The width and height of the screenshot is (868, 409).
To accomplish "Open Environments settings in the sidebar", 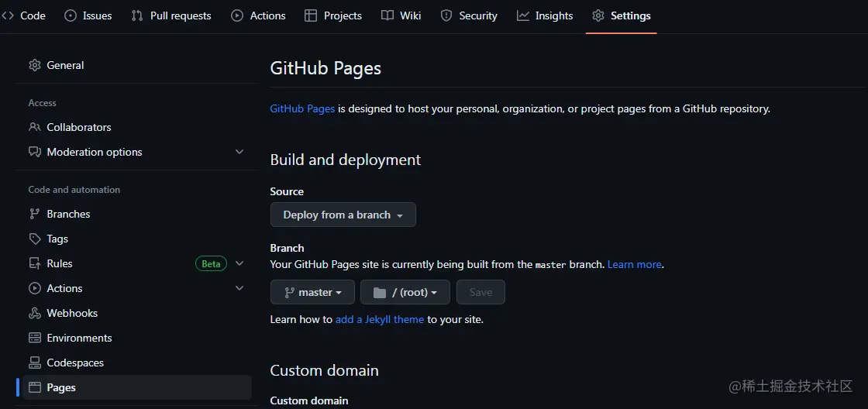I will pyautogui.click(x=135, y=338).
